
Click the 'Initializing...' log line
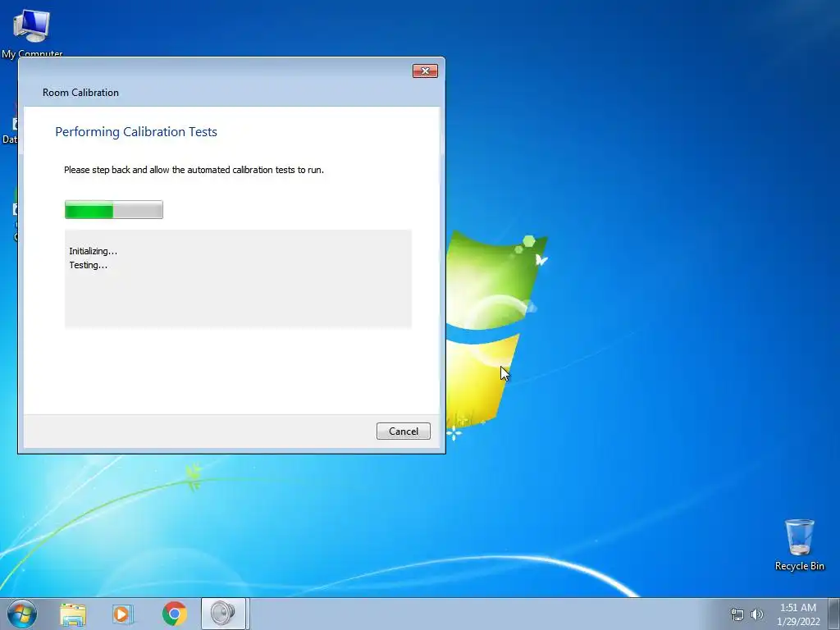pos(94,251)
